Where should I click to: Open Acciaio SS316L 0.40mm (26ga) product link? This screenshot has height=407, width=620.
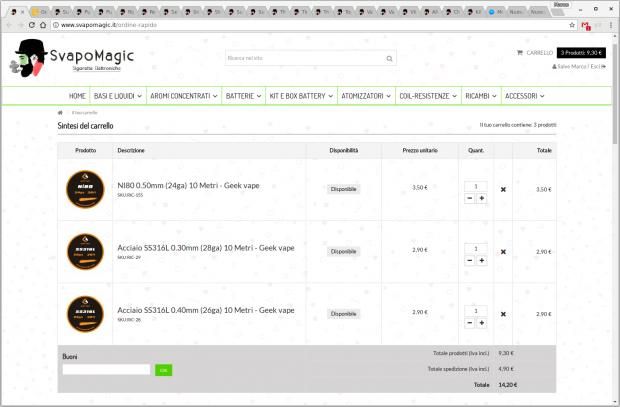coord(206,310)
